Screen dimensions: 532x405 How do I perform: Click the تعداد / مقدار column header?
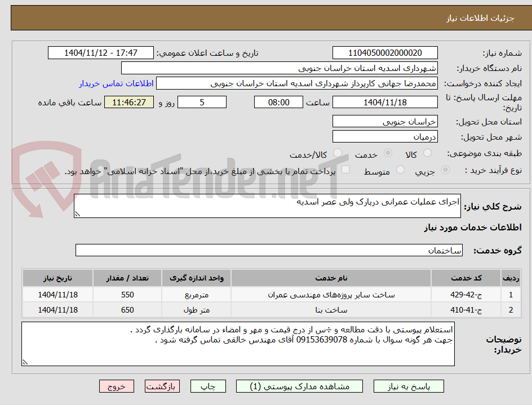coord(127,278)
